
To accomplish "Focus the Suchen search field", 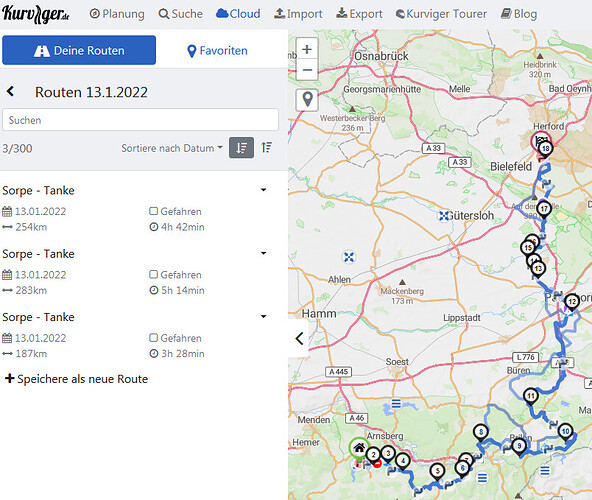I will pyautogui.click(x=140, y=120).
